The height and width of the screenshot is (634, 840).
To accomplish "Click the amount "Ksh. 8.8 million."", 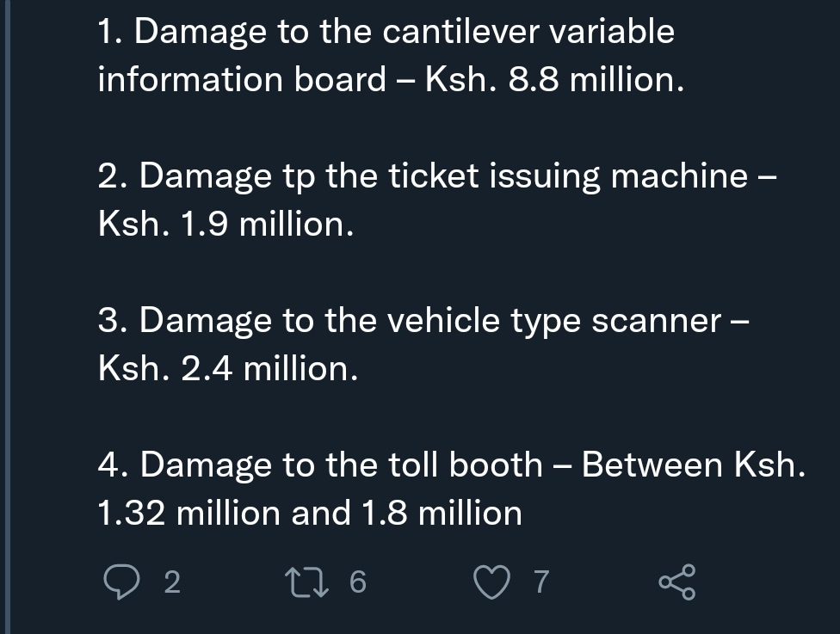I will 556,80.
